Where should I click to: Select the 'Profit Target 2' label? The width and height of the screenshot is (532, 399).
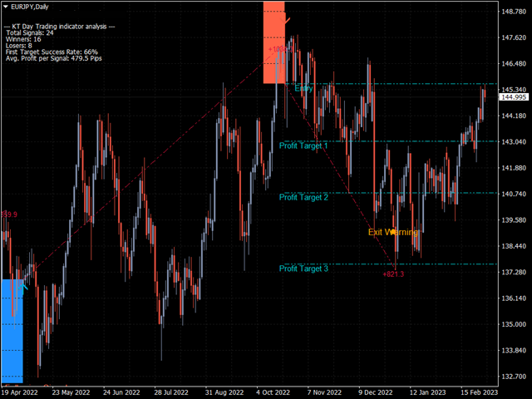[x=303, y=198]
